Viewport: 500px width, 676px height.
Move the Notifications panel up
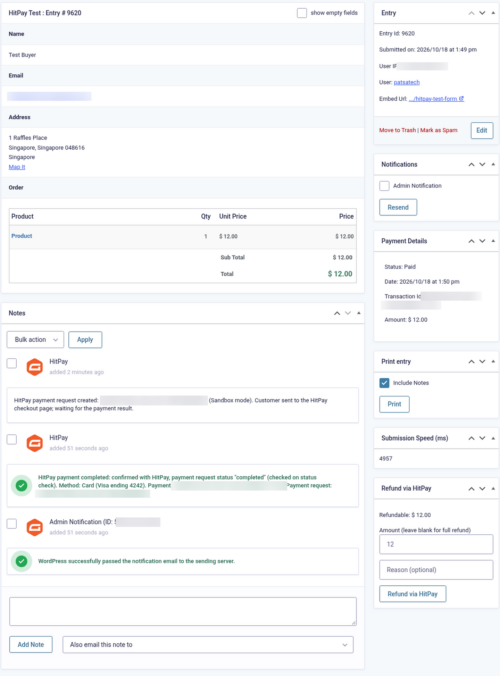472,164
